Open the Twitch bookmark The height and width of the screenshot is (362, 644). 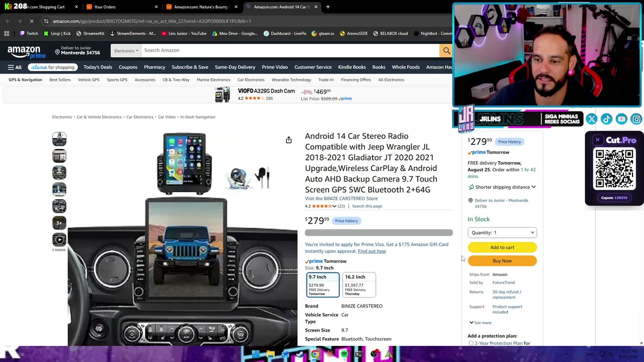point(29,34)
